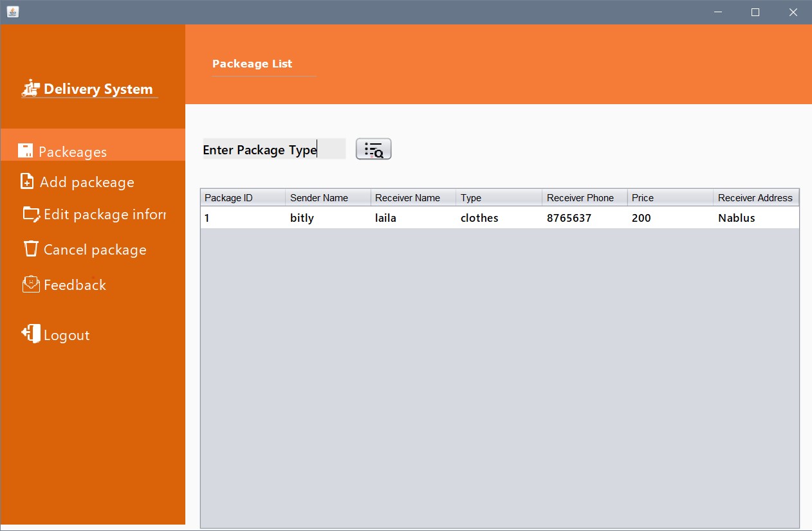812x531 pixels.
Task: Click the Feedback envelope icon
Action: (x=31, y=283)
